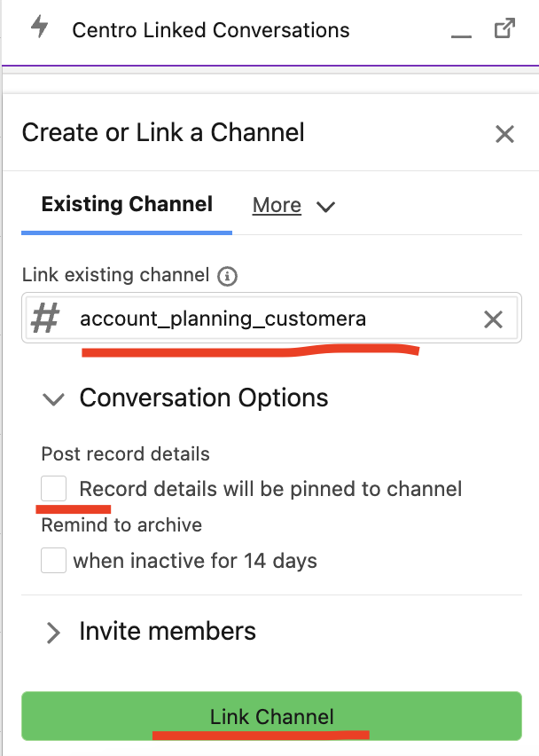Click the Record details will be pinned label
Image resolution: width=539 pixels, height=756 pixels.
[270, 489]
